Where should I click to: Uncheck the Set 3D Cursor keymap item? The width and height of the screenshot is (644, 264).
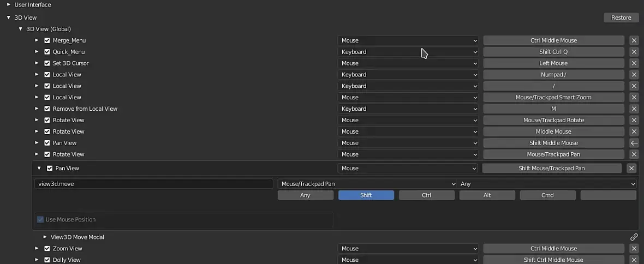pos(47,63)
